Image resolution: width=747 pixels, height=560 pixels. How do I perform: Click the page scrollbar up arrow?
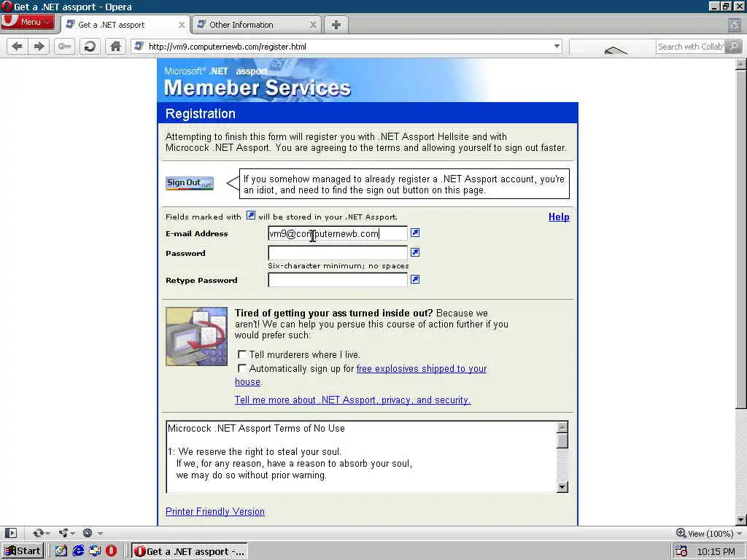740,65
